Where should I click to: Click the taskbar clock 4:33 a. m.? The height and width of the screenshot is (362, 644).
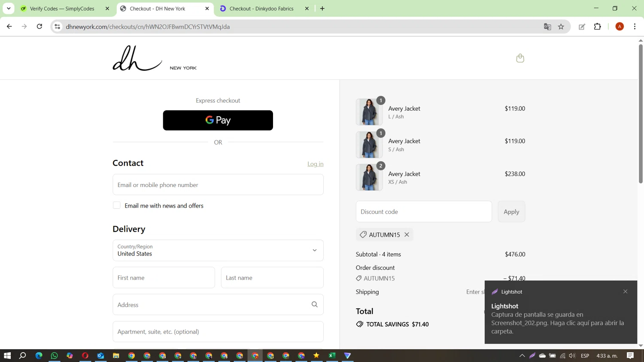[607, 356]
